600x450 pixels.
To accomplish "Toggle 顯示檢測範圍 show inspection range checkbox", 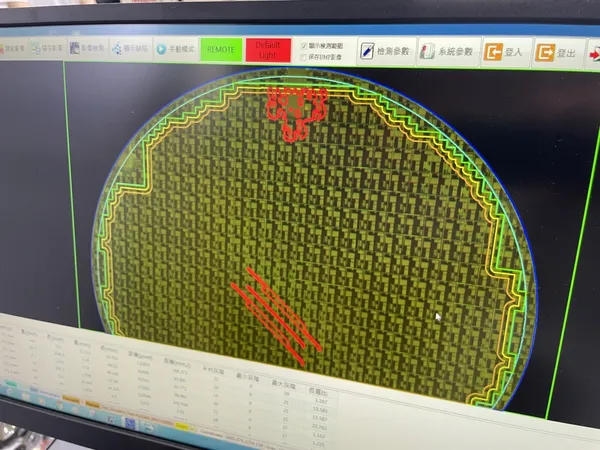I will click(x=304, y=46).
